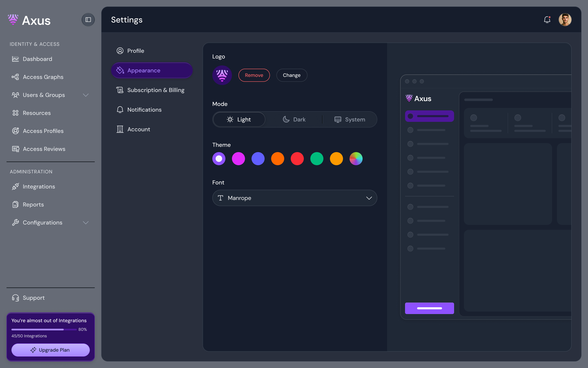
Task: Pick the green theme color swatch
Action: click(317, 159)
